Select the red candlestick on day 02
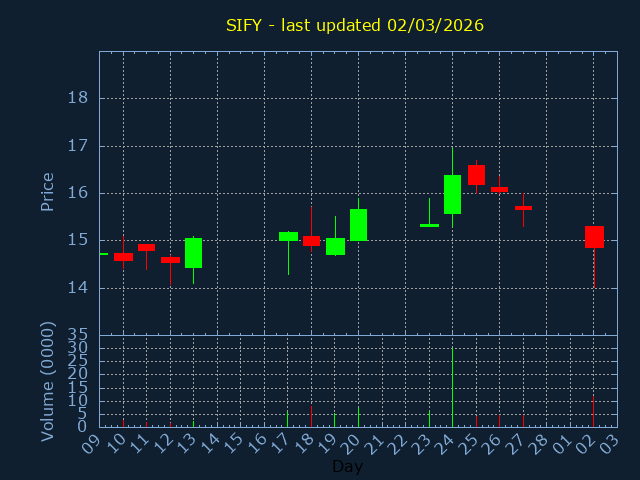This screenshot has width=640, height=480. point(594,237)
